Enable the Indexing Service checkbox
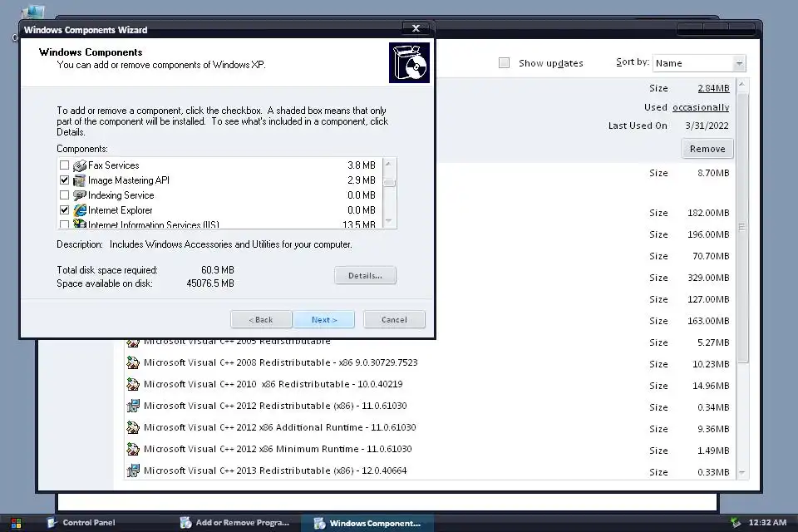Screen dimensions: 798x532 pyautogui.click(x=64, y=195)
